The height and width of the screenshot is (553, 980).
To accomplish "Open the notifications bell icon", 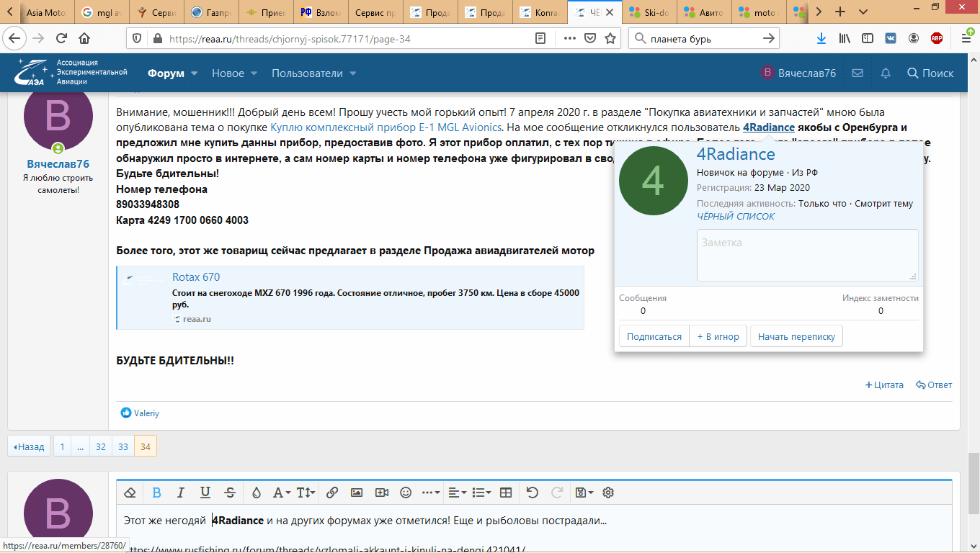I will 886,73.
